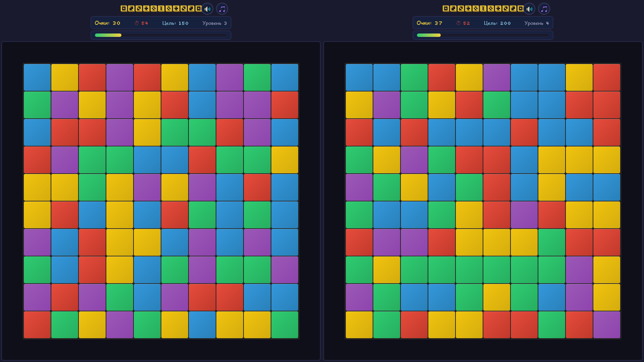Click the right game's level progress bar
Image resolution: width=644 pixels, height=362 pixels.
point(483,35)
